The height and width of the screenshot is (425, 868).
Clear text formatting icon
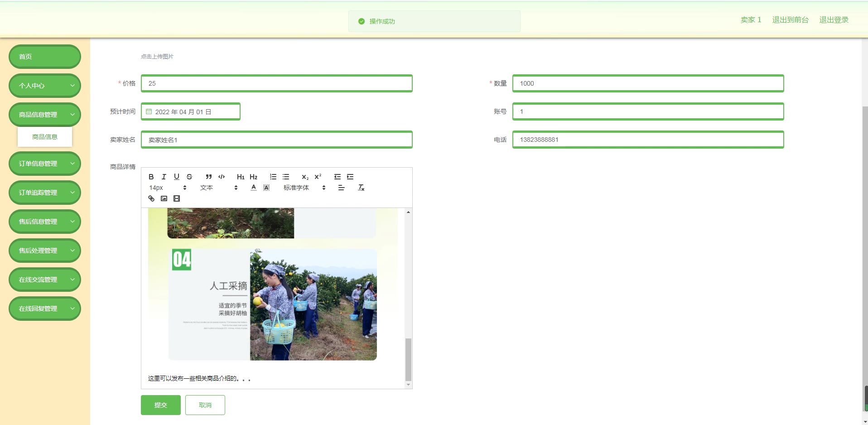coord(361,188)
